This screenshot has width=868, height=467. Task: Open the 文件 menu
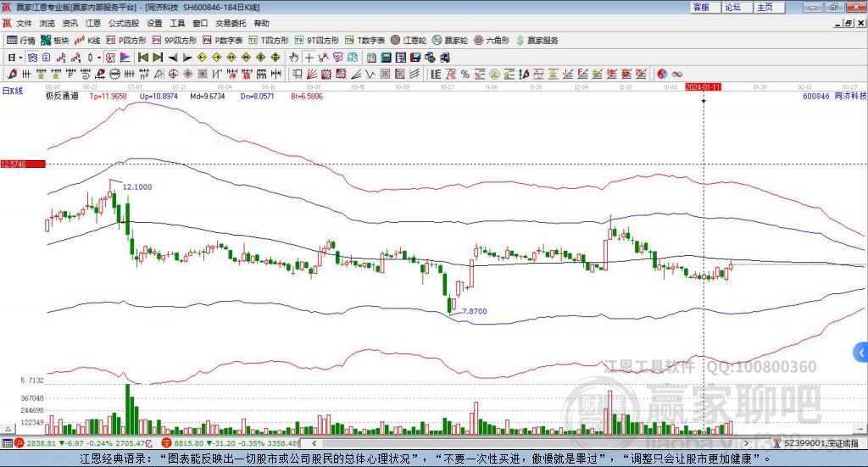pos(24,23)
